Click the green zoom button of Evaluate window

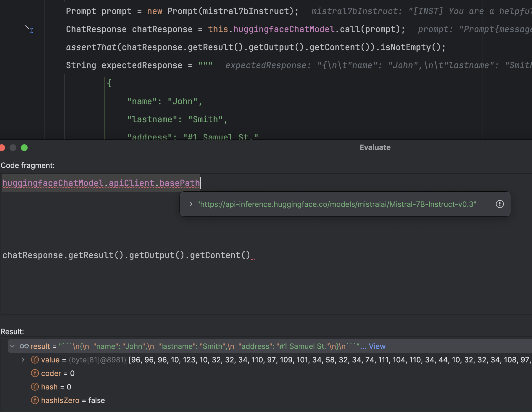[24, 148]
